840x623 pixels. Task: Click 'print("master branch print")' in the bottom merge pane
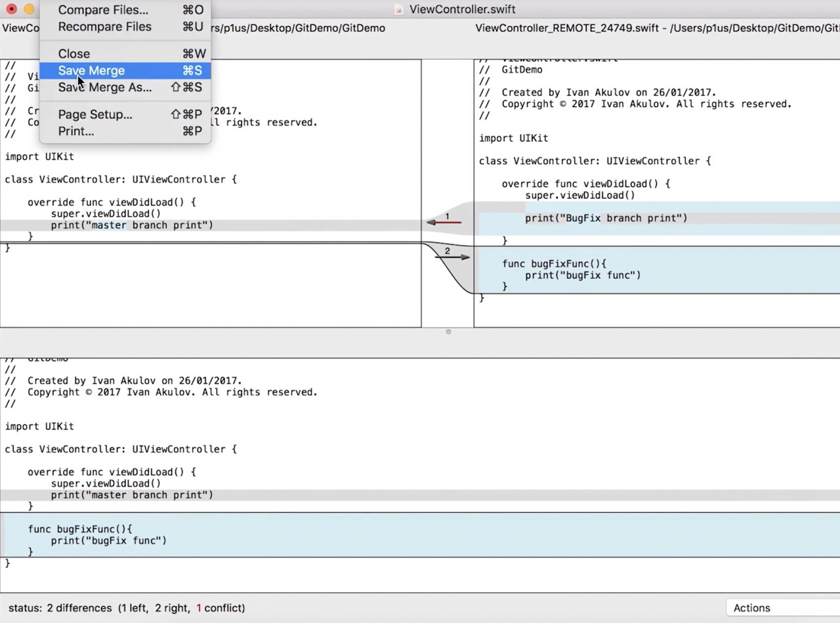pos(132,495)
